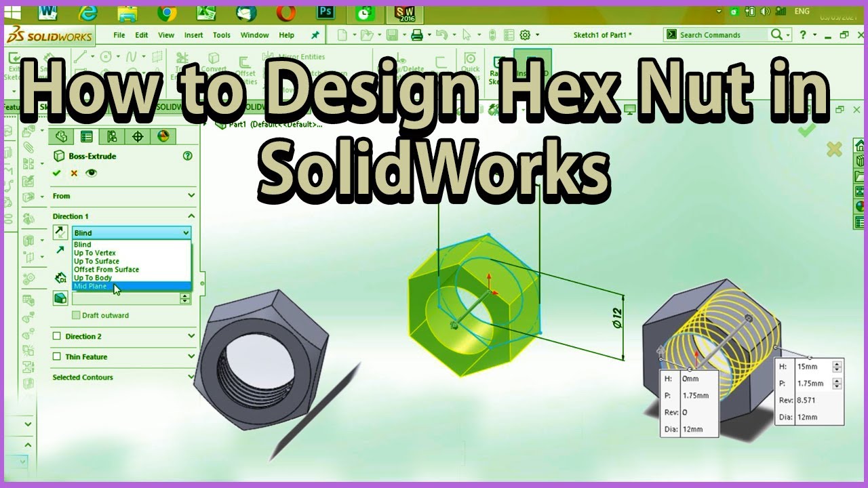Select Offset From Surface option

pos(132,269)
